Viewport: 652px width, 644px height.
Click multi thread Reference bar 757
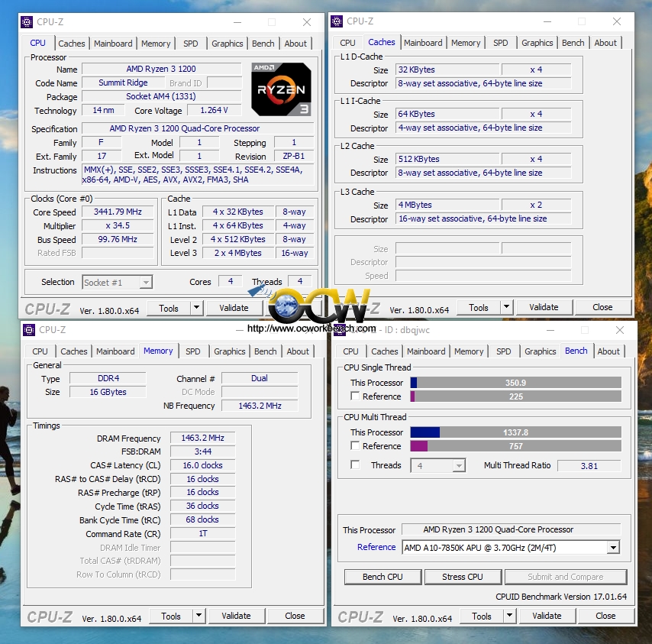click(515, 446)
